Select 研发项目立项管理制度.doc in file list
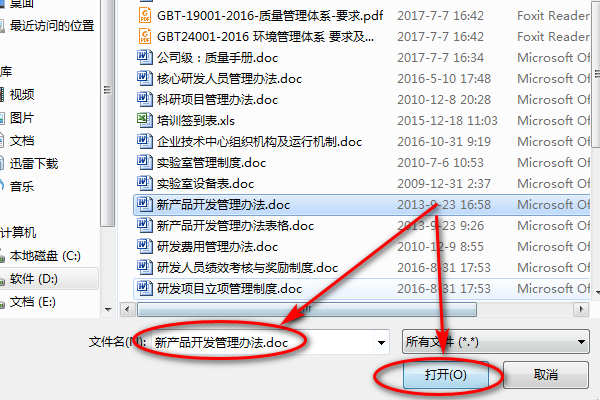The image size is (600, 400). click(362, 288)
